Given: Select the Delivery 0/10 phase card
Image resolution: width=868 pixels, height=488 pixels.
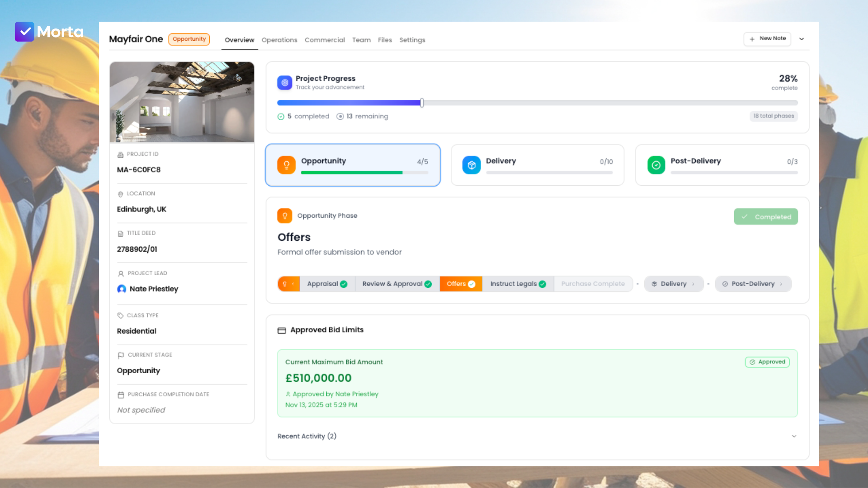Looking at the screenshot, I should [x=538, y=165].
